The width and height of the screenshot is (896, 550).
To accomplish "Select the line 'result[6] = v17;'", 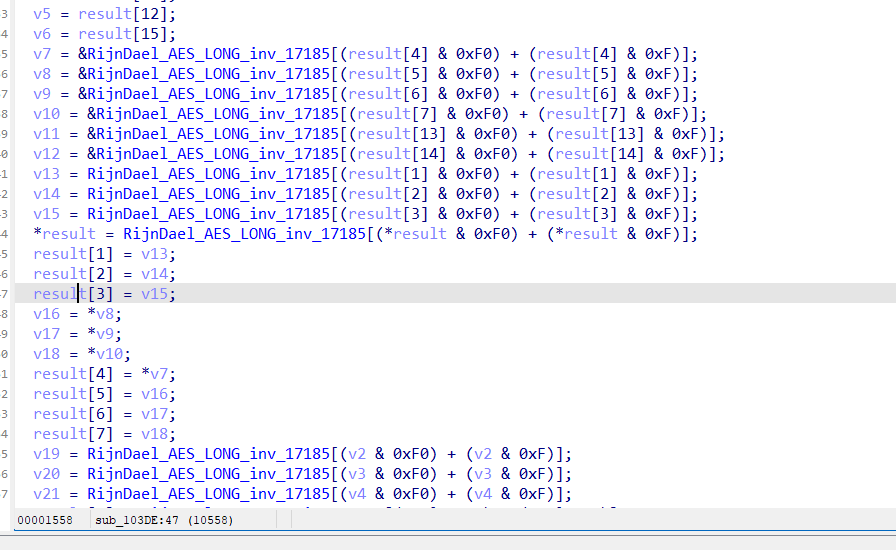I will [x=105, y=414].
